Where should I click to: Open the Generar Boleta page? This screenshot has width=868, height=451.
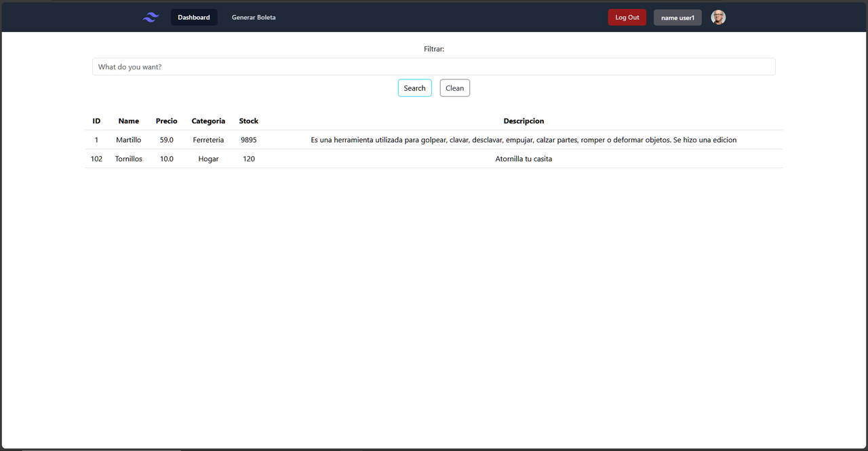tap(254, 17)
